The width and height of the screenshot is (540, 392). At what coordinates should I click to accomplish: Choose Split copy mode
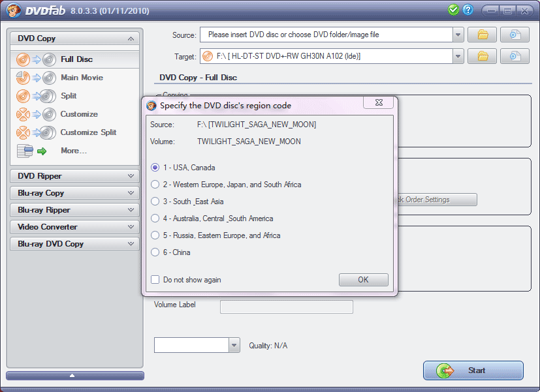click(74, 96)
